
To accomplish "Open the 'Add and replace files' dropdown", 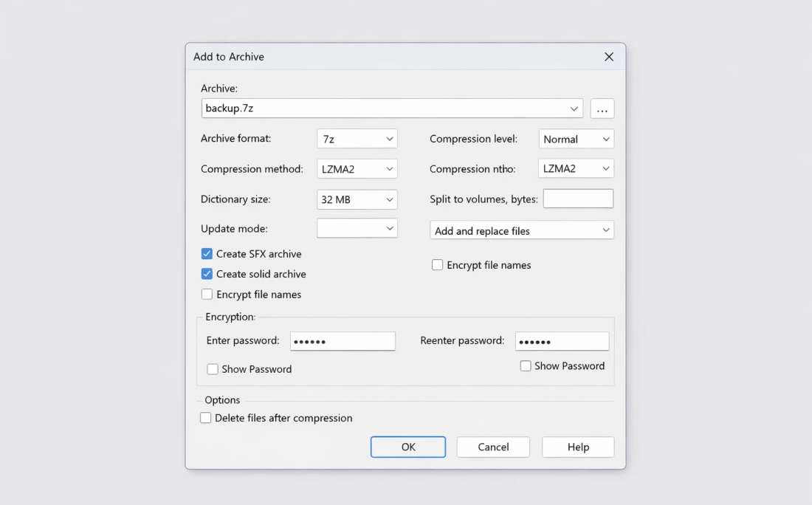I will [522, 230].
